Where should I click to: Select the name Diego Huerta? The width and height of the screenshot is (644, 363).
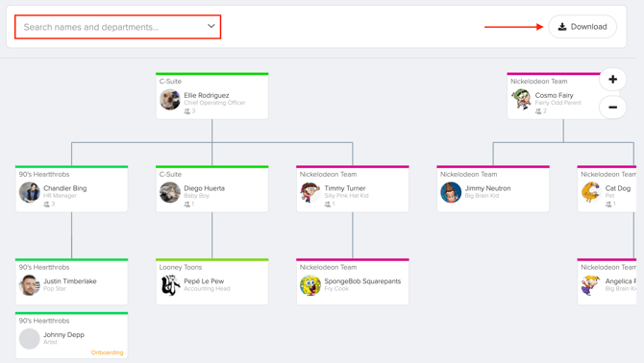tap(204, 188)
